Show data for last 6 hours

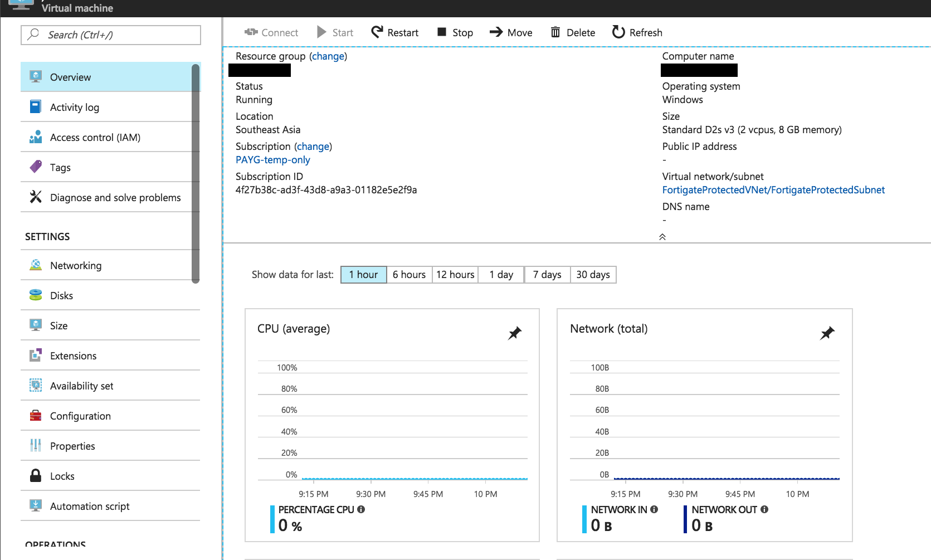click(409, 274)
